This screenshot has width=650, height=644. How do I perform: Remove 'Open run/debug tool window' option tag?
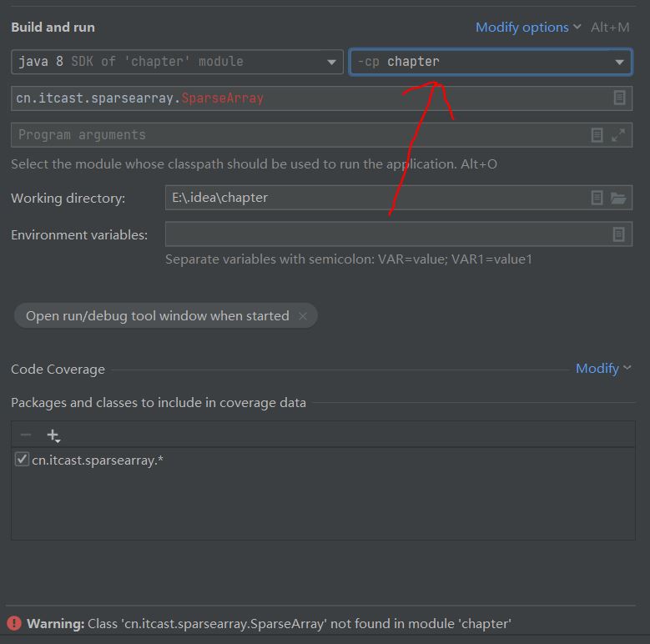click(303, 316)
